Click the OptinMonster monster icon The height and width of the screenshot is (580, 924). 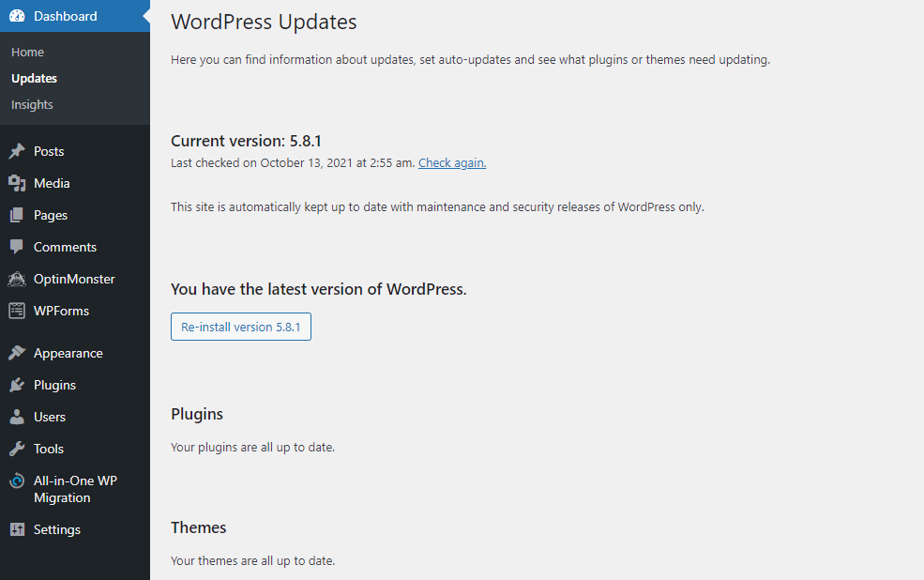(17, 279)
